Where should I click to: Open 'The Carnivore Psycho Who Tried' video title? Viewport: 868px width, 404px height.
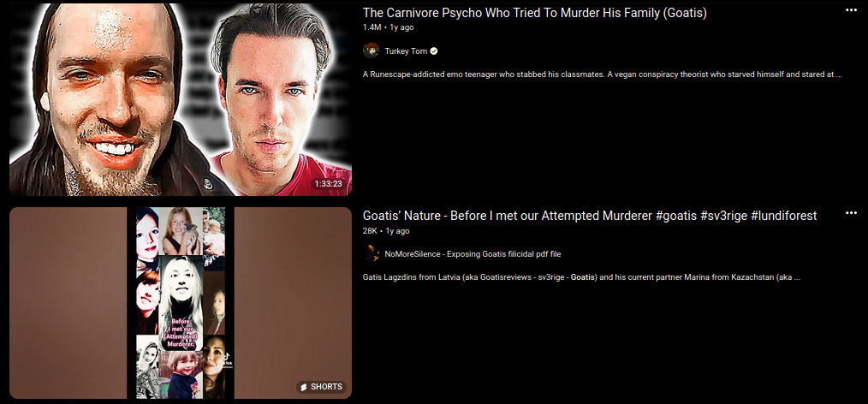534,13
